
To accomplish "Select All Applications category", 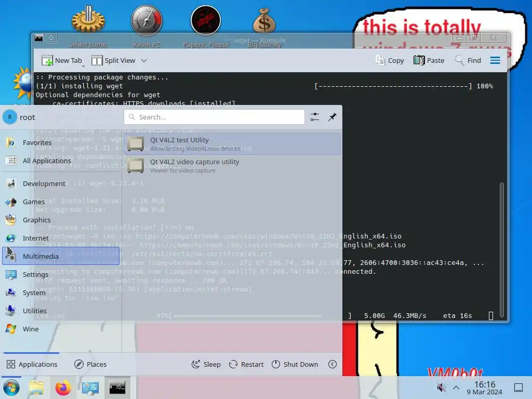I will click(x=61, y=161).
